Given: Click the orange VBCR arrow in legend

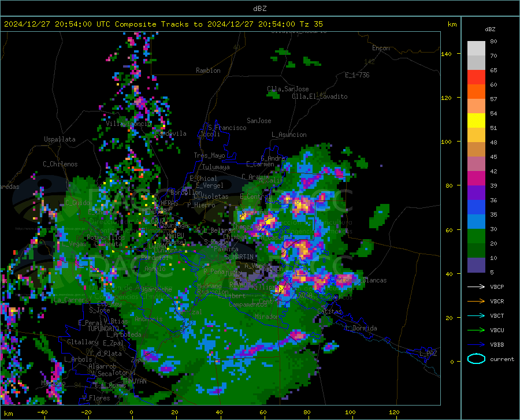Looking at the screenshot, I should point(476,302).
